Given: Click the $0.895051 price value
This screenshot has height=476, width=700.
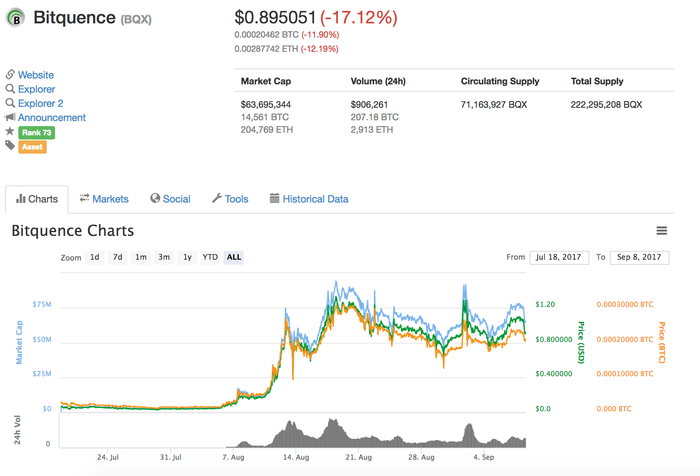Looking at the screenshot, I should coord(275,18).
